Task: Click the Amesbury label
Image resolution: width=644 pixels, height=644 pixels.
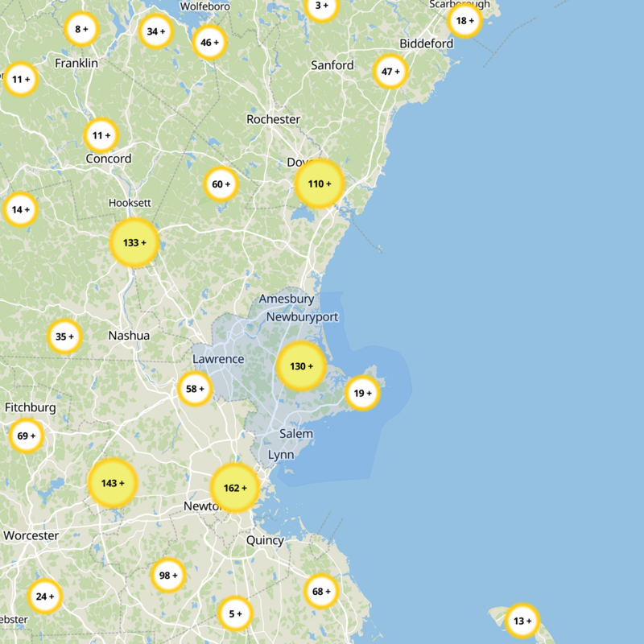Action: pos(287,299)
